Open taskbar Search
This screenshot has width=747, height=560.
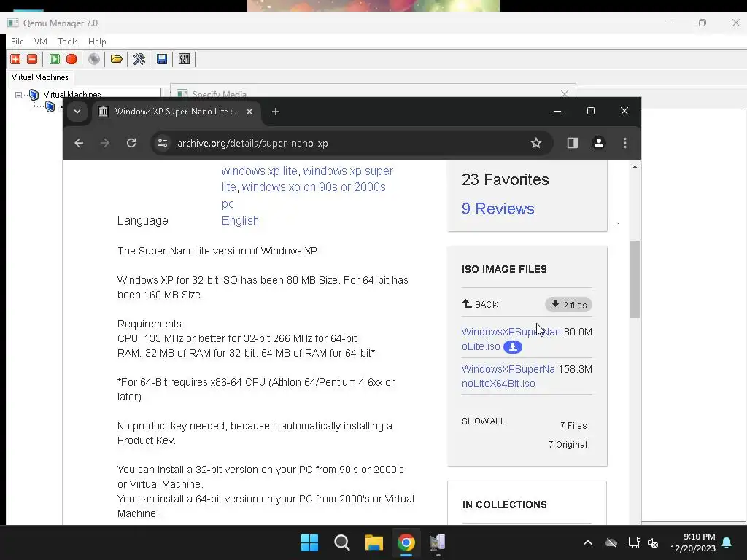pos(342,542)
